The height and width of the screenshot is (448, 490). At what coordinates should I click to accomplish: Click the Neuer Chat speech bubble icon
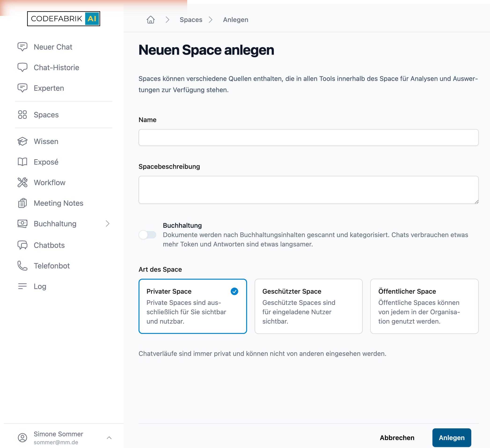click(x=22, y=47)
